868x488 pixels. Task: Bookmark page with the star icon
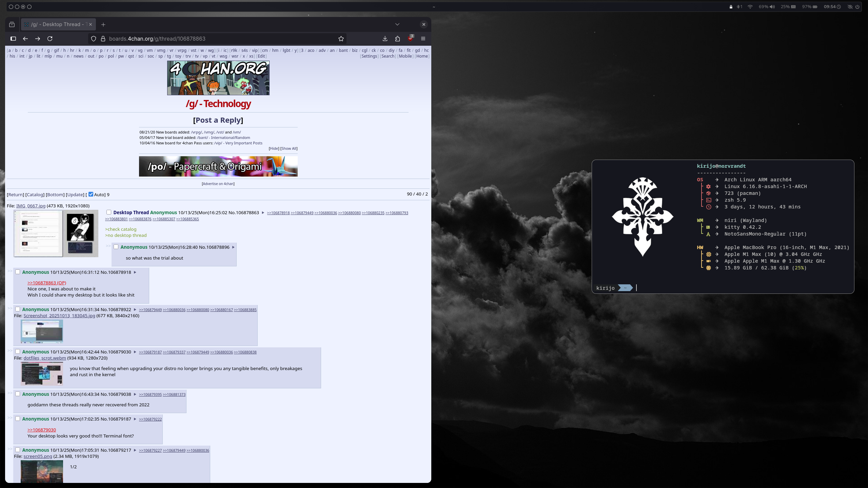(341, 39)
